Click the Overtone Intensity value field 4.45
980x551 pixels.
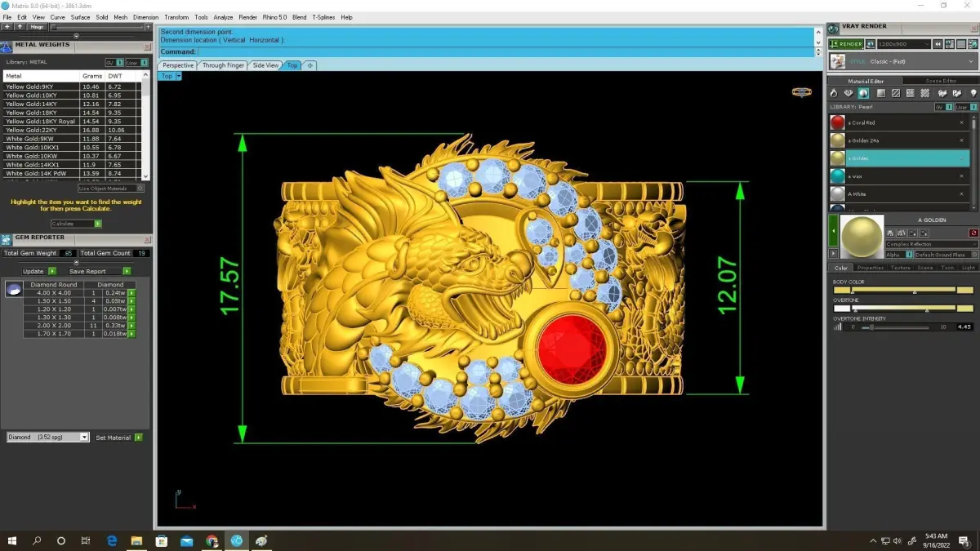[x=964, y=327]
